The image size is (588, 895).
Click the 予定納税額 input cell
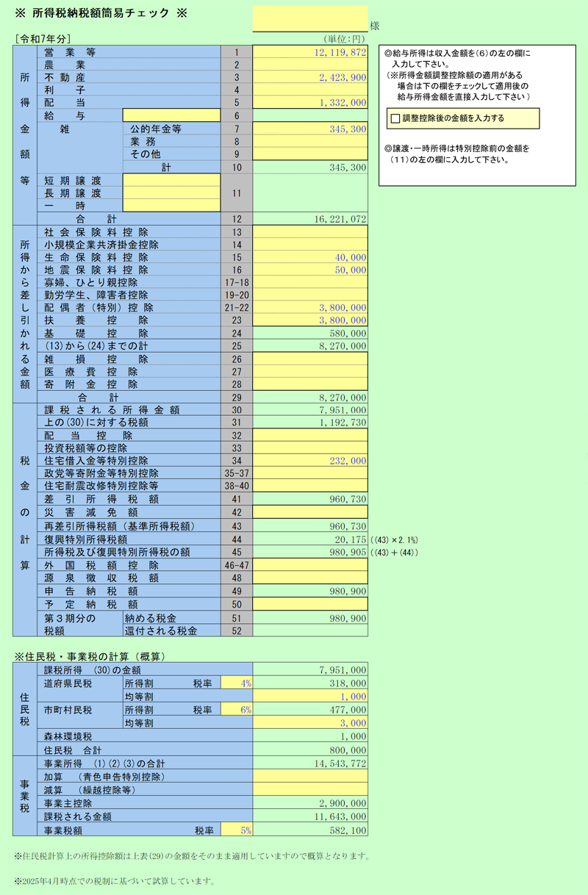coord(310,603)
